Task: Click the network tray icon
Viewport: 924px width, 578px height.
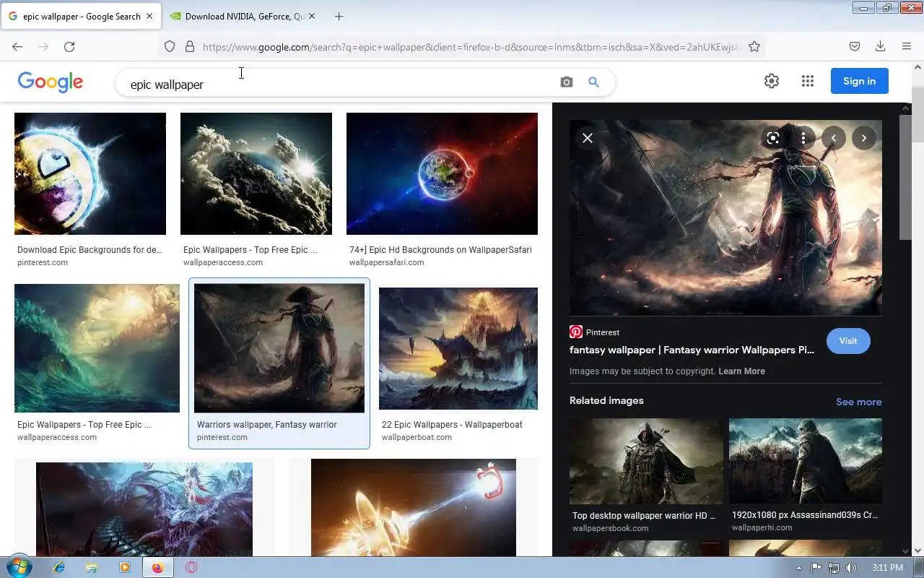Action: click(x=834, y=568)
